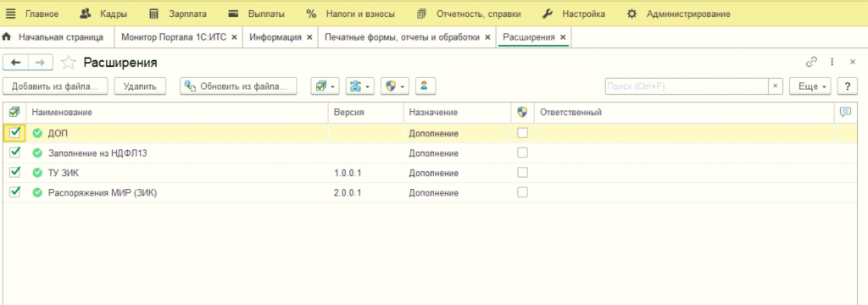Click the user icon toolbar button

tap(425, 86)
